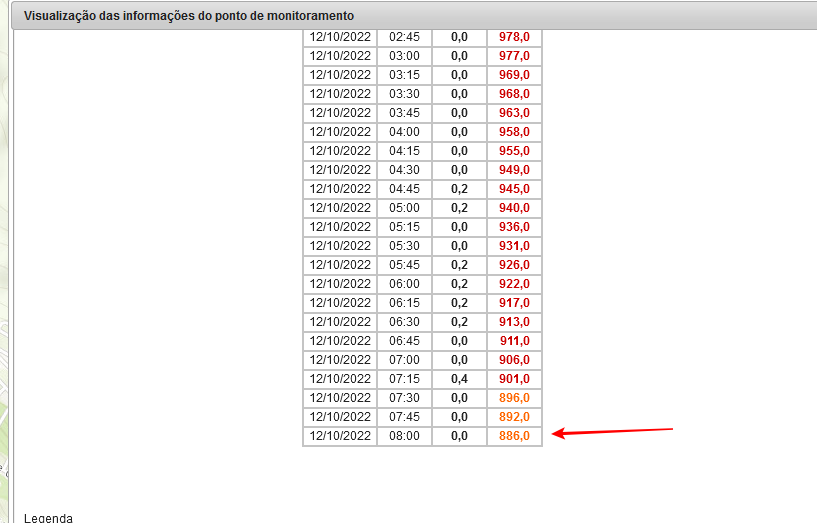Click the Legenda label
This screenshot has height=523, width=817.
coord(48,517)
